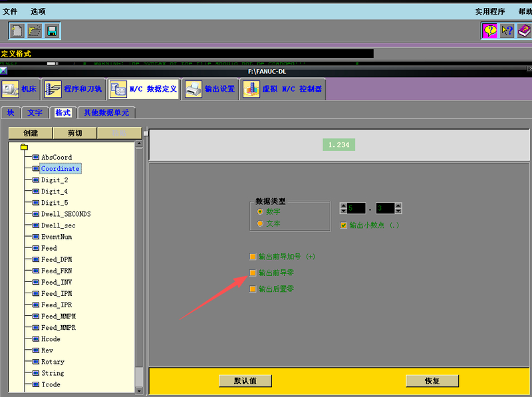Click the 1.234 format preview box

pyautogui.click(x=338, y=145)
